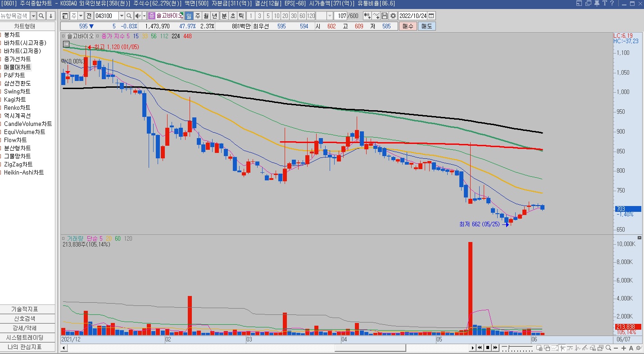This screenshot has height=354, width=644.
Task: Select yearly chart period '년'
Action: pyautogui.click(x=214, y=16)
